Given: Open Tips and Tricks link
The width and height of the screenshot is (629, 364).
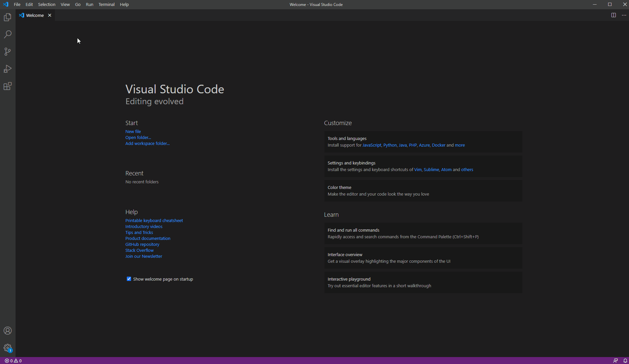Looking at the screenshot, I should coord(139,232).
